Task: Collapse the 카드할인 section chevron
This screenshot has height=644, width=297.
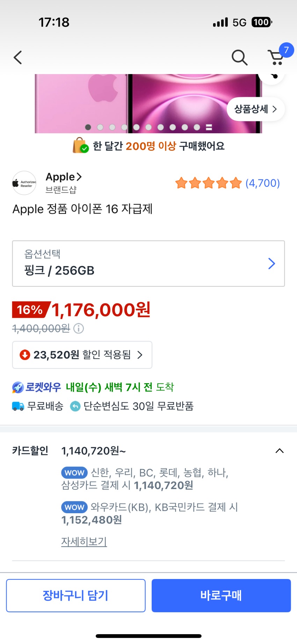Action: [x=280, y=451]
